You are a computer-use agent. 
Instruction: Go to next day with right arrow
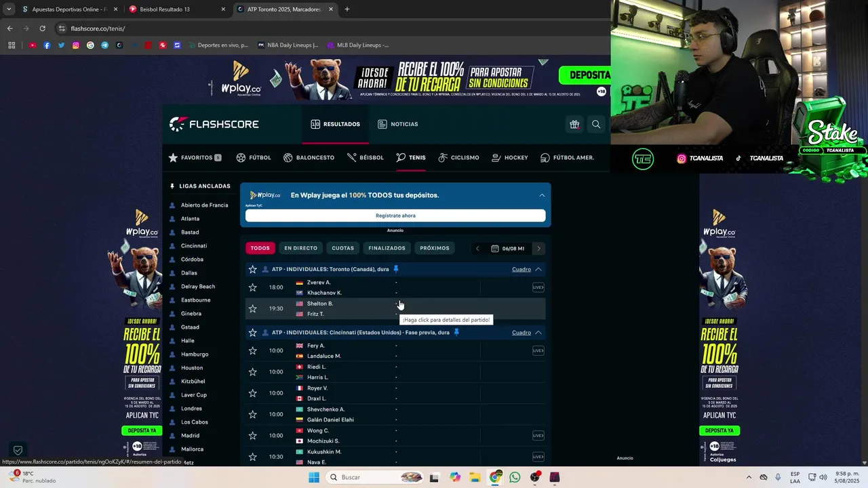[539, 248]
